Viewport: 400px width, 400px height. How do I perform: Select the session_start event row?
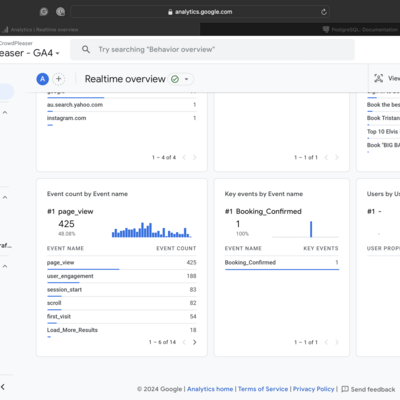(122, 290)
